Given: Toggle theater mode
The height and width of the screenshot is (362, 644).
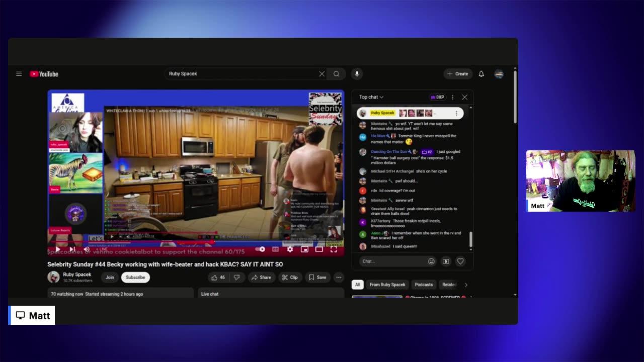Looking at the screenshot, I should coord(319,249).
